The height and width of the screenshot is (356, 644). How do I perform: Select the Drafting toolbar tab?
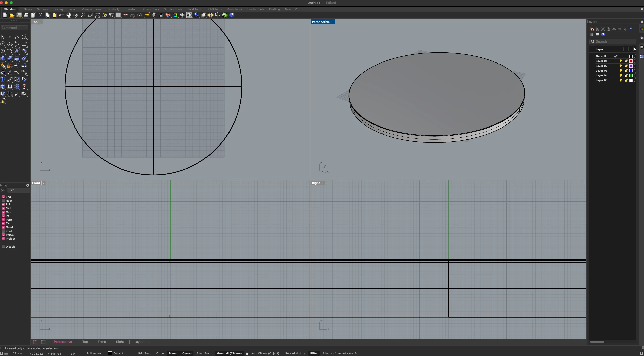coord(274,9)
